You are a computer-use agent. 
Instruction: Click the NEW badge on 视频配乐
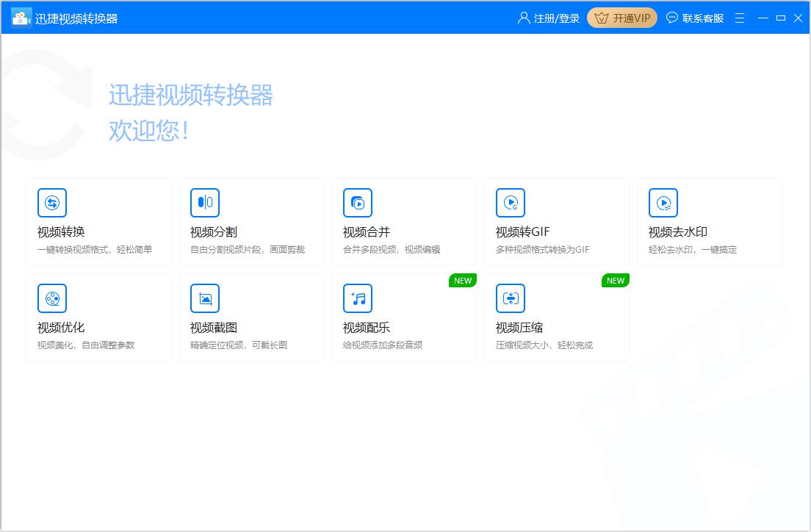pyautogui.click(x=463, y=281)
